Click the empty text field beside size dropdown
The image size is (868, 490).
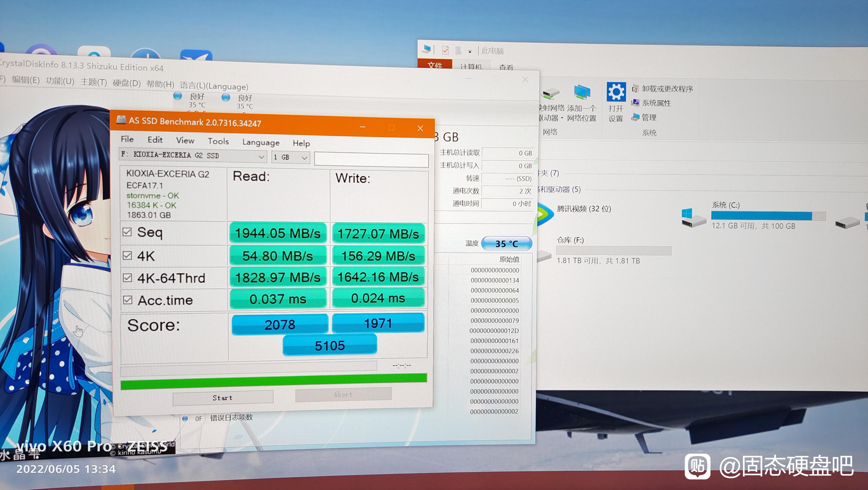point(371,159)
